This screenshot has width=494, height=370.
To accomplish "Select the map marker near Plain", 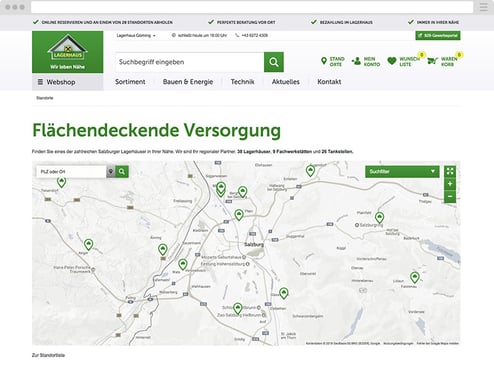I will [x=239, y=215].
